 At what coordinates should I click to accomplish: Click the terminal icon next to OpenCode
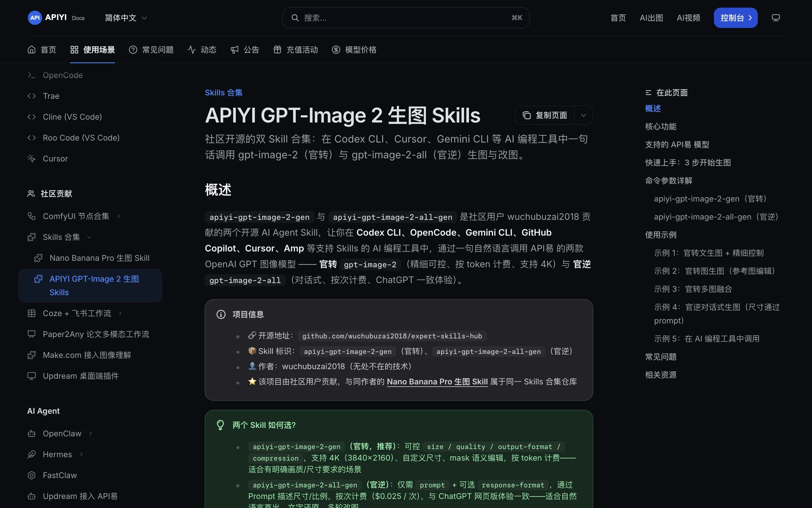pyautogui.click(x=31, y=75)
